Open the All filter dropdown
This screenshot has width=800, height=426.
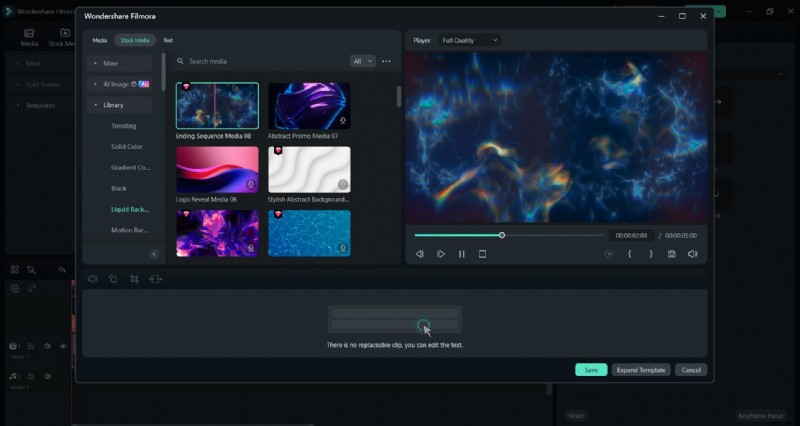[x=363, y=61]
